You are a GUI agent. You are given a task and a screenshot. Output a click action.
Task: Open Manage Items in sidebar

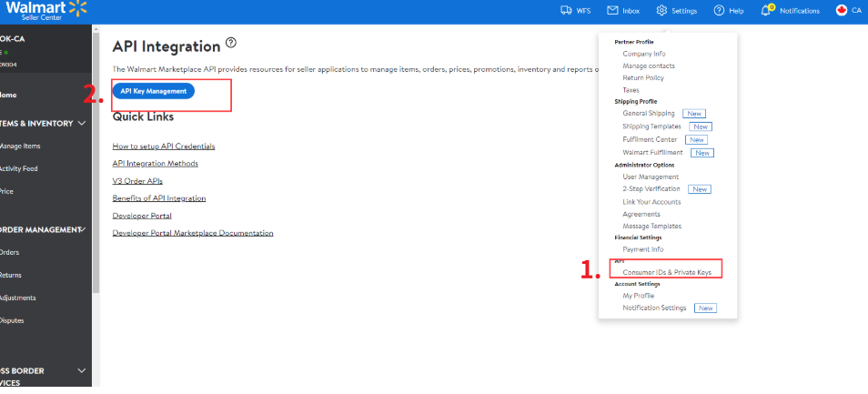pyautogui.click(x=20, y=146)
